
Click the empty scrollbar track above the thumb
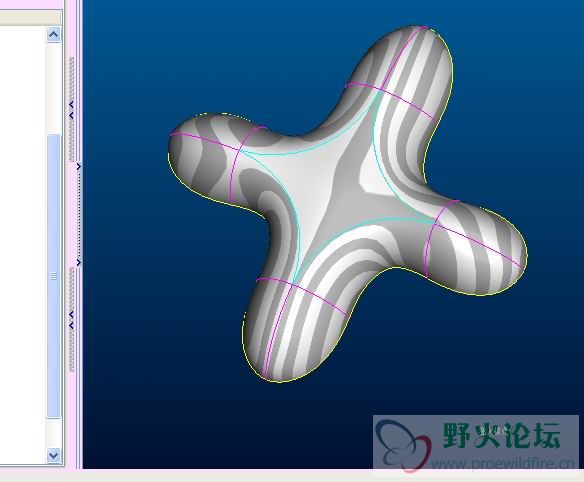tap(54, 89)
